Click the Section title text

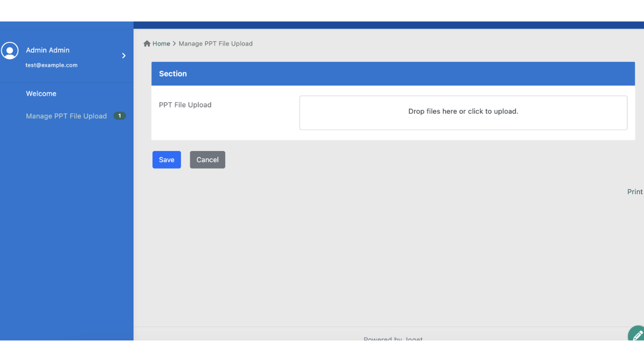pyautogui.click(x=173, y=74)
